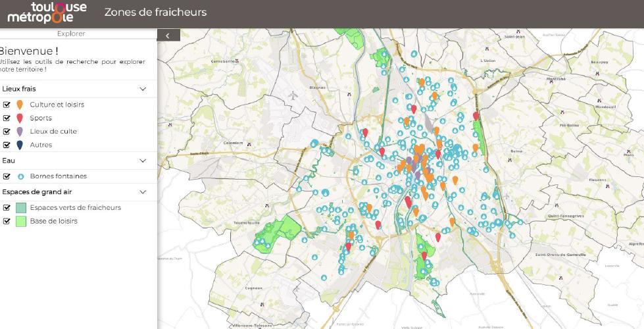Uncheck the Sports layer checkbox
The image size is (644, 329).
point(6,118)
